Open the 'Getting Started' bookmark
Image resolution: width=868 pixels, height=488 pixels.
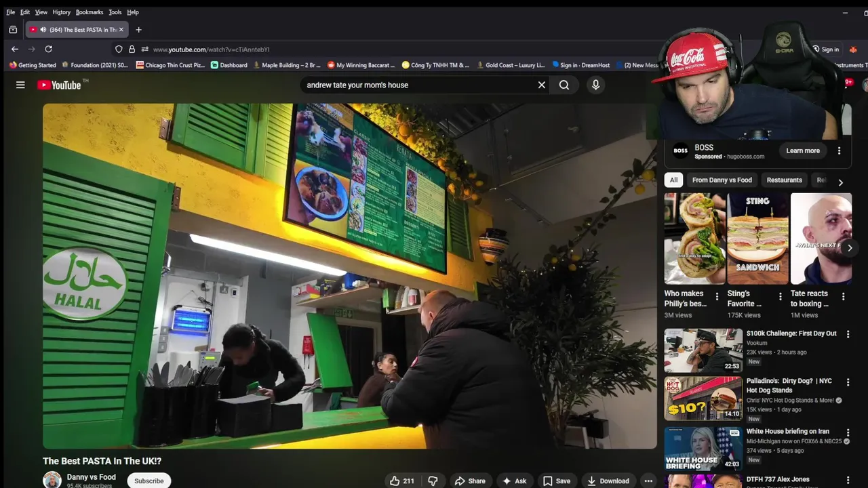coord(33,65)
